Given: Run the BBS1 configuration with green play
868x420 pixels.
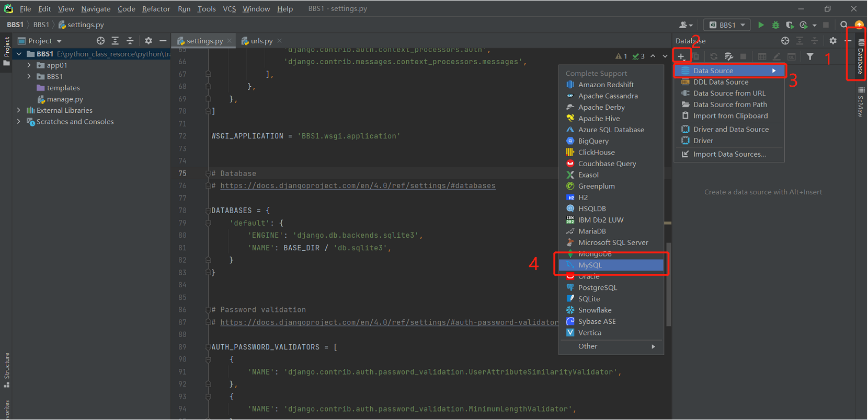Looking at the screenshot, I should [x=761, y=25].
